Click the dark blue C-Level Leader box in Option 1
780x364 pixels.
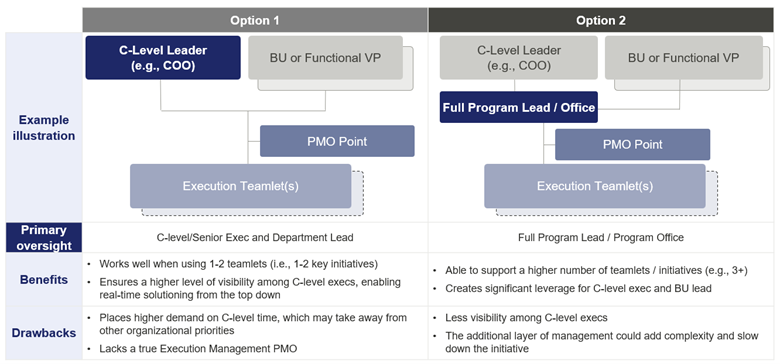163,58
